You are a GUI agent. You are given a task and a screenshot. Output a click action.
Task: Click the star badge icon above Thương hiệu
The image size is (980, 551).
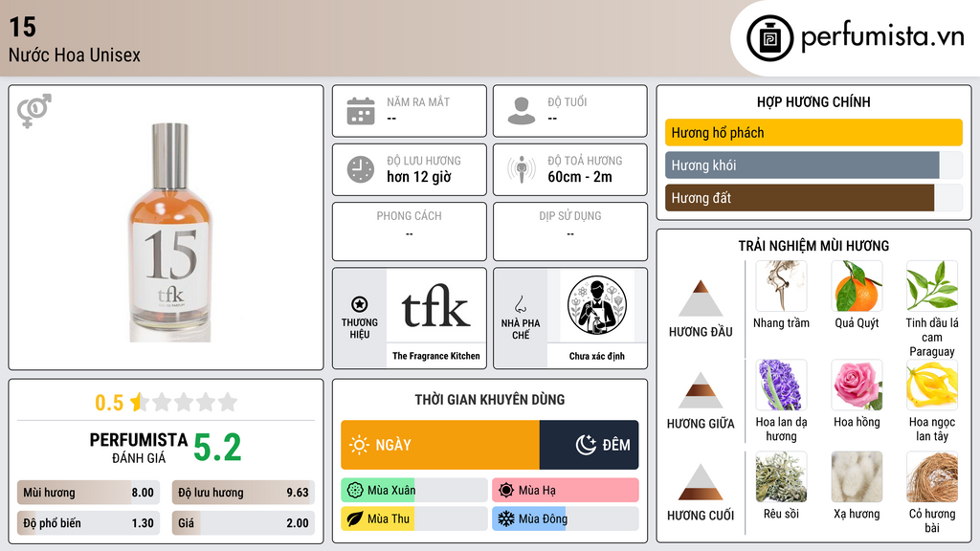(x=360, y=304)
